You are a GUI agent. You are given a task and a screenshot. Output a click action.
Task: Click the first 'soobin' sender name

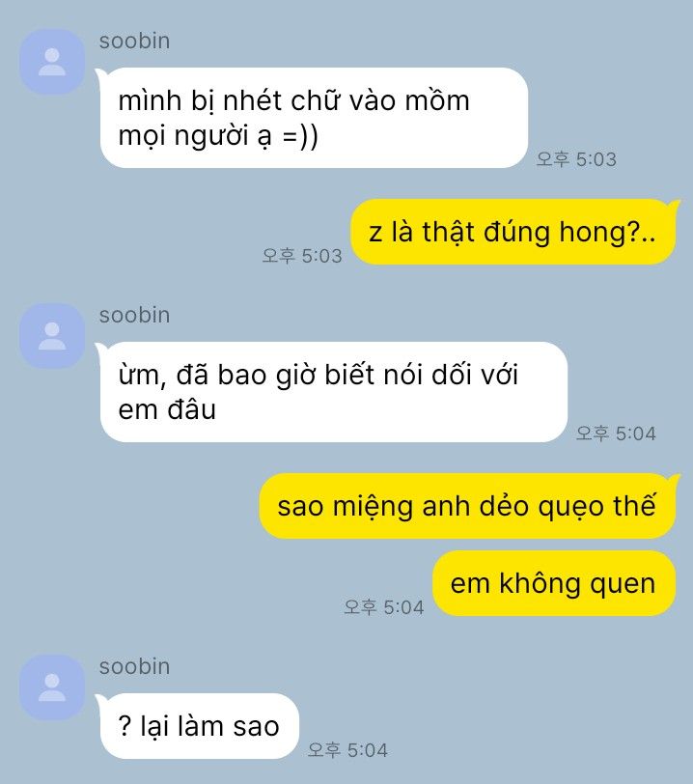(134, 41)
